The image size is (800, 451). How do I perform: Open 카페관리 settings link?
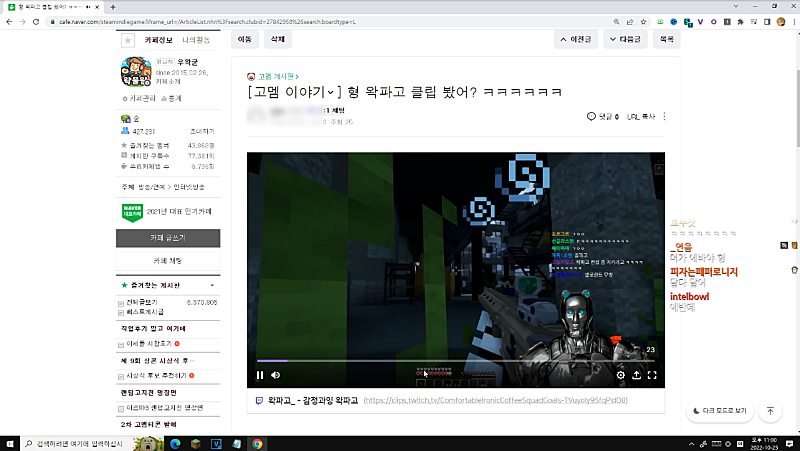(x=139, y=98)
